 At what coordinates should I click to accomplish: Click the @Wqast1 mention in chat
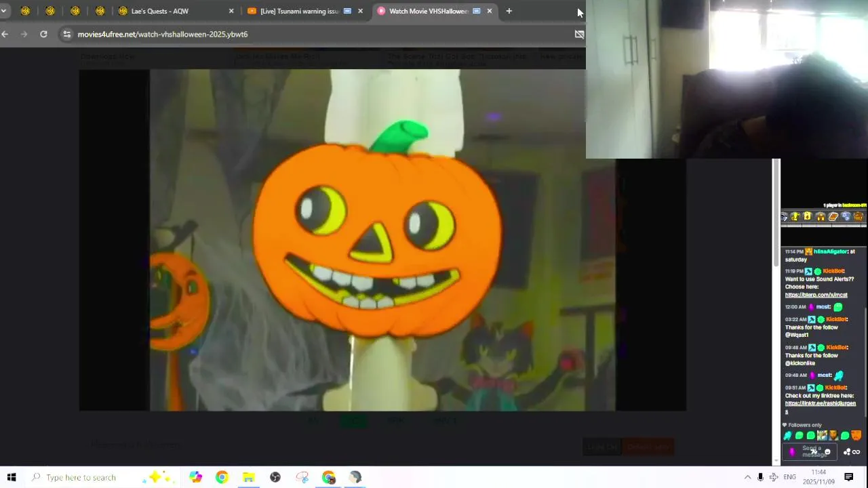(x=797, y=335)
